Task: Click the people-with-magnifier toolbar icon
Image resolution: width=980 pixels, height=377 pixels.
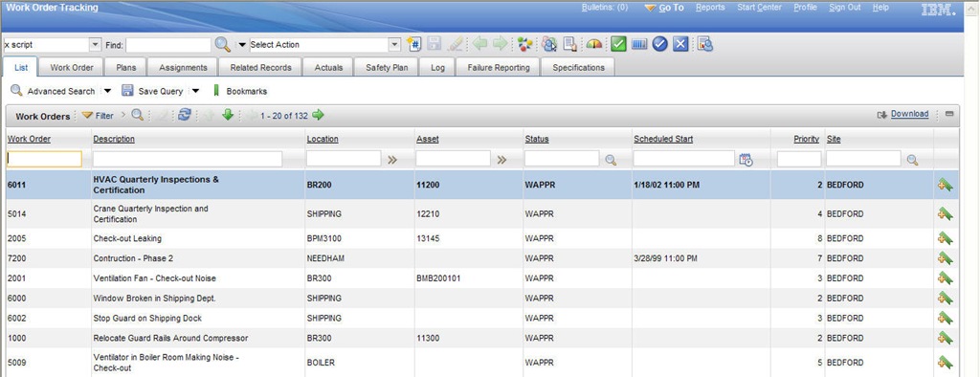Action: [549, 44]
